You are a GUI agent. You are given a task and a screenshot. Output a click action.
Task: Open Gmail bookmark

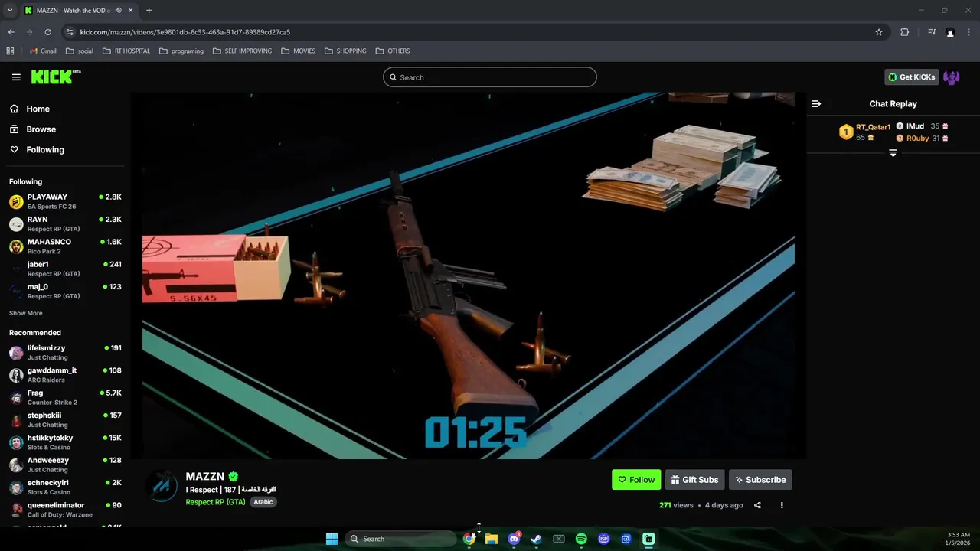click(43, 51)
